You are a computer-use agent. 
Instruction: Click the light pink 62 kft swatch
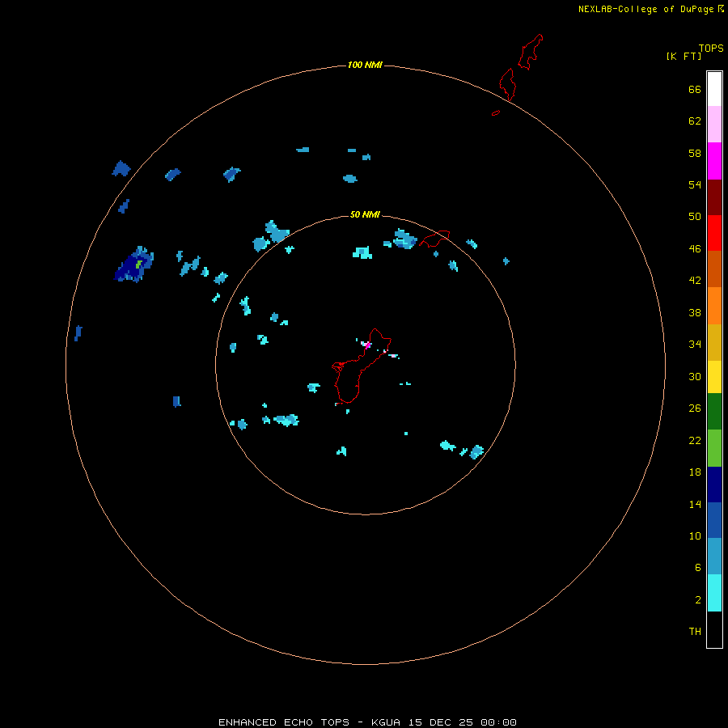714,125
